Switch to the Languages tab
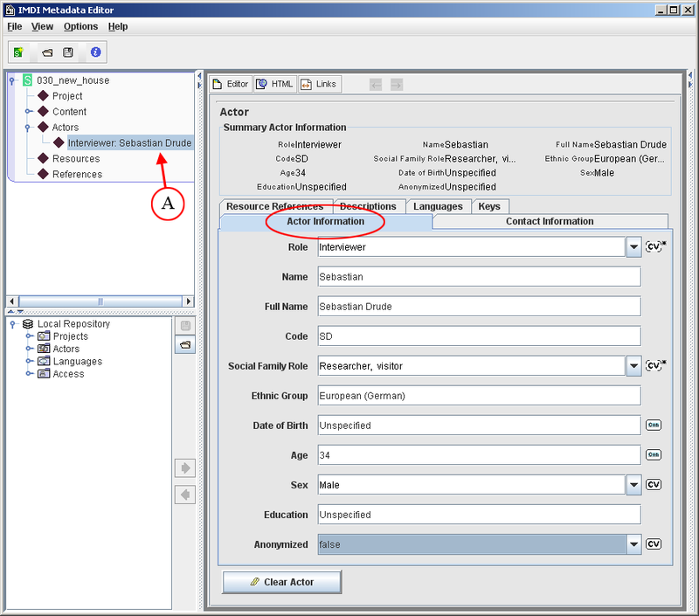 click(x=438, y=206)
